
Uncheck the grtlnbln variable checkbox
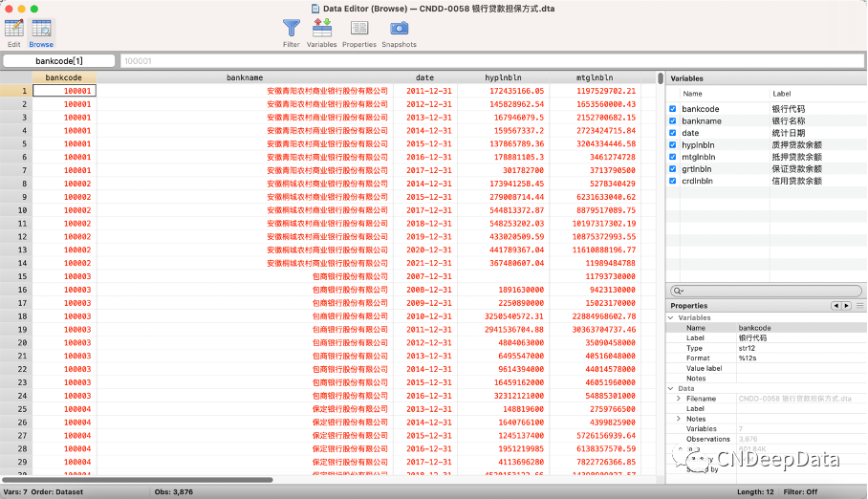pyautogui.click(x=673, y=169)
